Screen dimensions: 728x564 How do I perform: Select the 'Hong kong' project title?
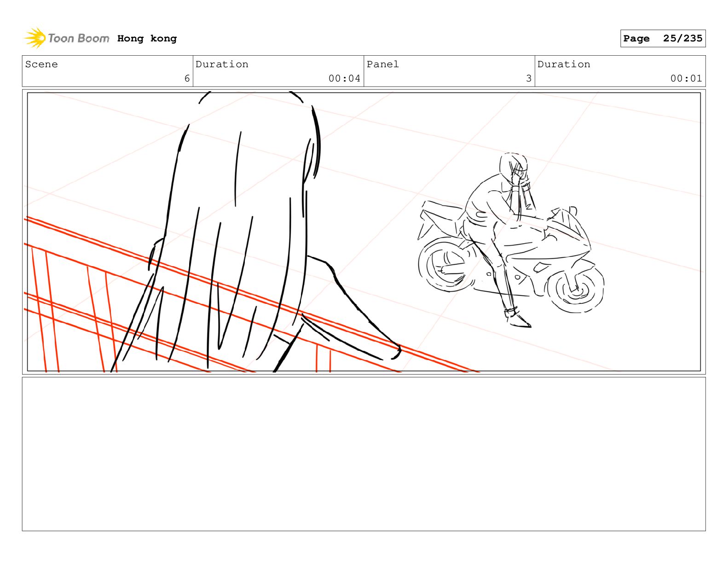[x=147, y=39]
